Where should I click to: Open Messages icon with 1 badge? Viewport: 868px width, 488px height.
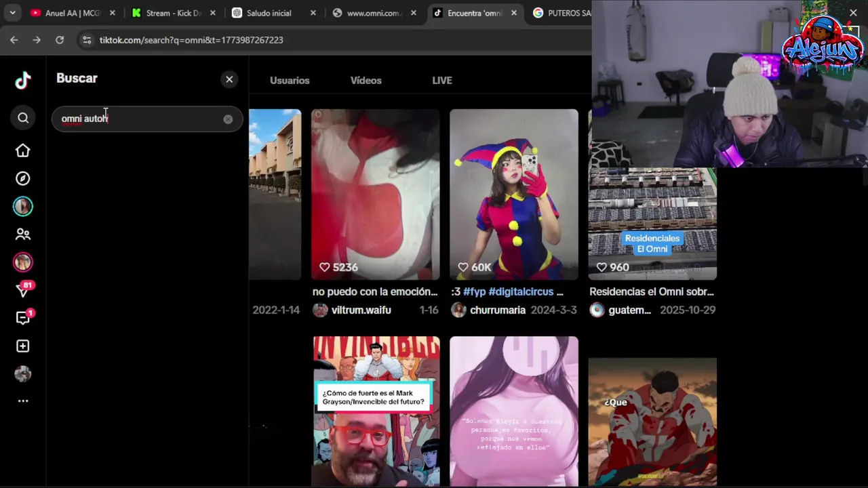point(23,318)
